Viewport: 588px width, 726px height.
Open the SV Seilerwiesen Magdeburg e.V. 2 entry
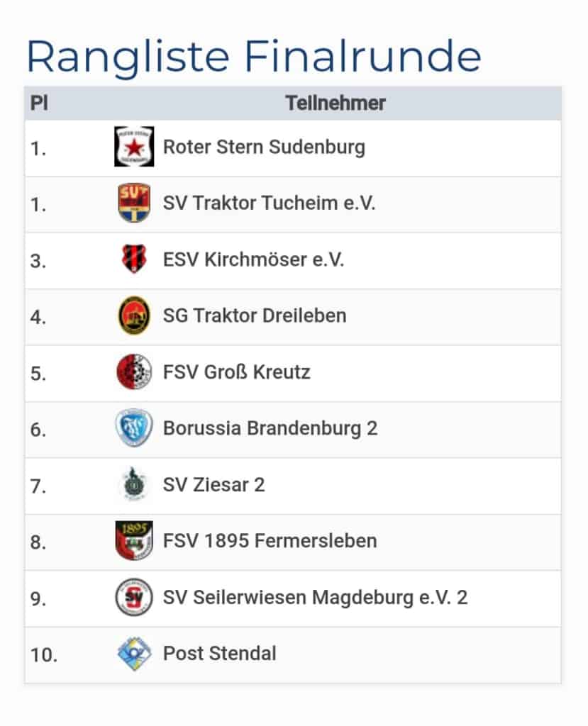315,597
